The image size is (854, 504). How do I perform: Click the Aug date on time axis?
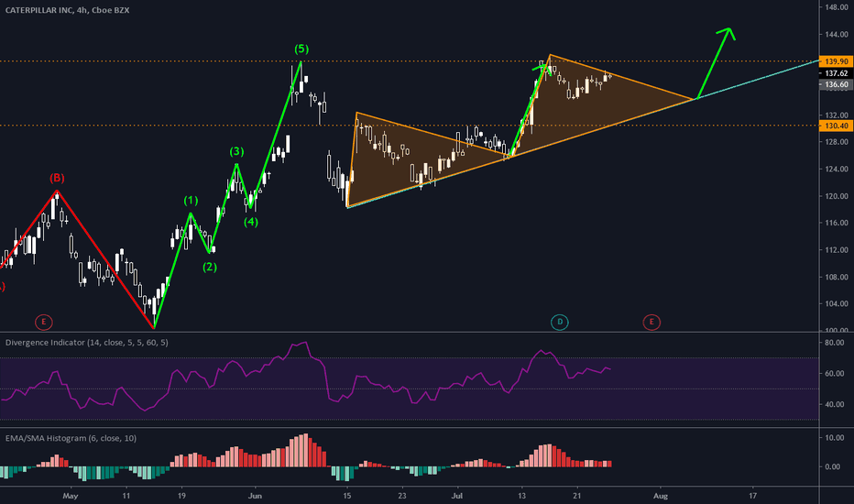(660, 496)
